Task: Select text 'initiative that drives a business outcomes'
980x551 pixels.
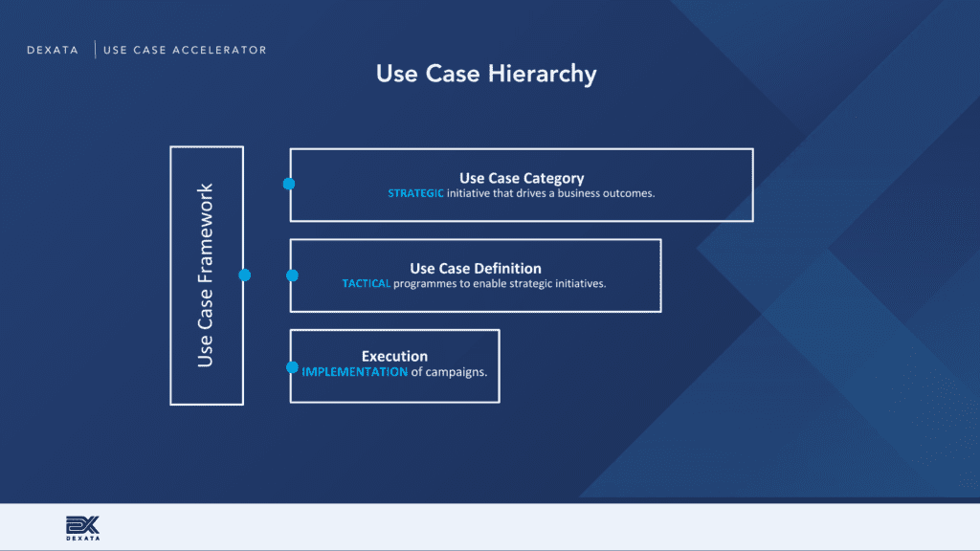Action: (551, 193)
